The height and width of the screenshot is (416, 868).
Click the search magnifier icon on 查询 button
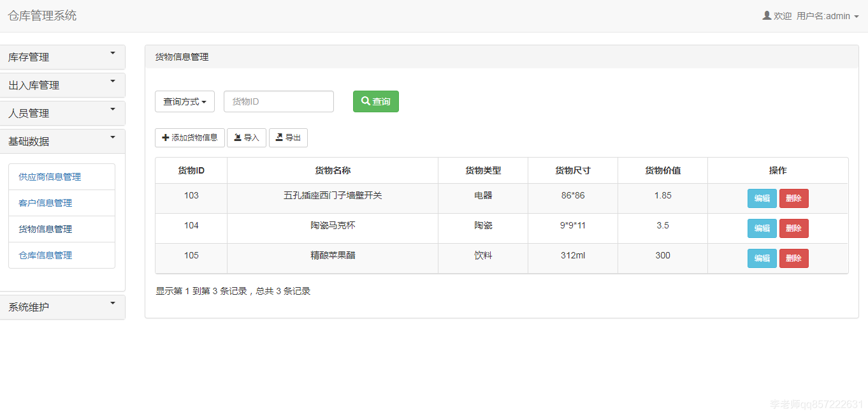(x=366, y=101)
